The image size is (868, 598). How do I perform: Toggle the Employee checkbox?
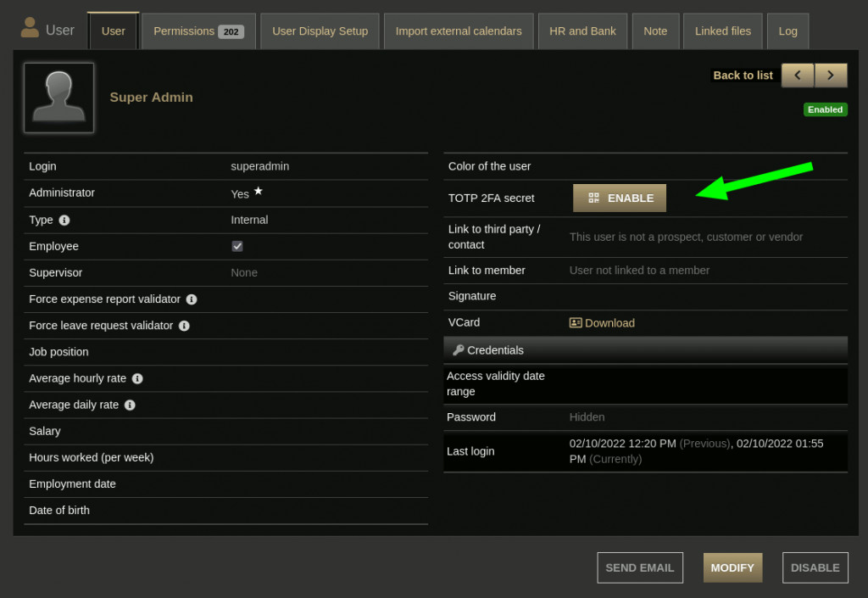237,246
